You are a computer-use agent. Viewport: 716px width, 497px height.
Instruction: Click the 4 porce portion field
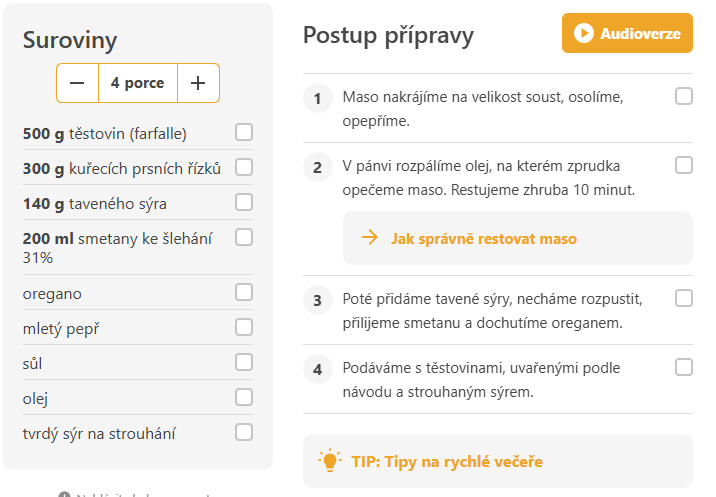(x=138, y=83)
